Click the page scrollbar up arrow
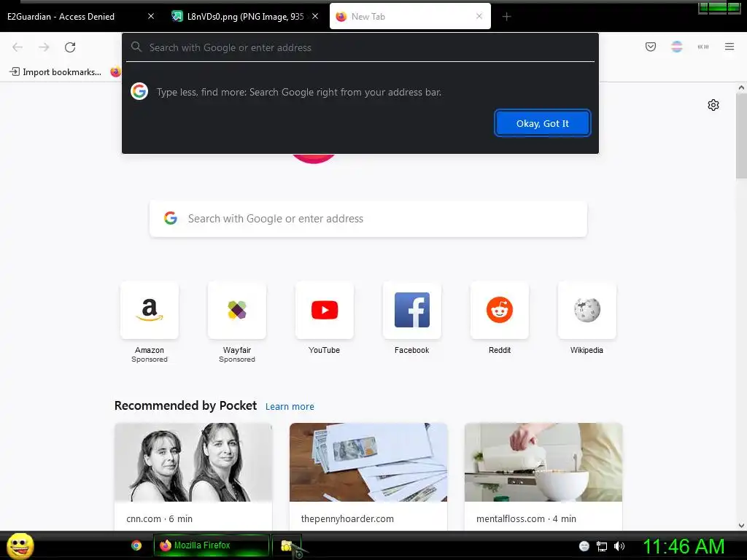747x560 pixels. [x=741, y=87]
